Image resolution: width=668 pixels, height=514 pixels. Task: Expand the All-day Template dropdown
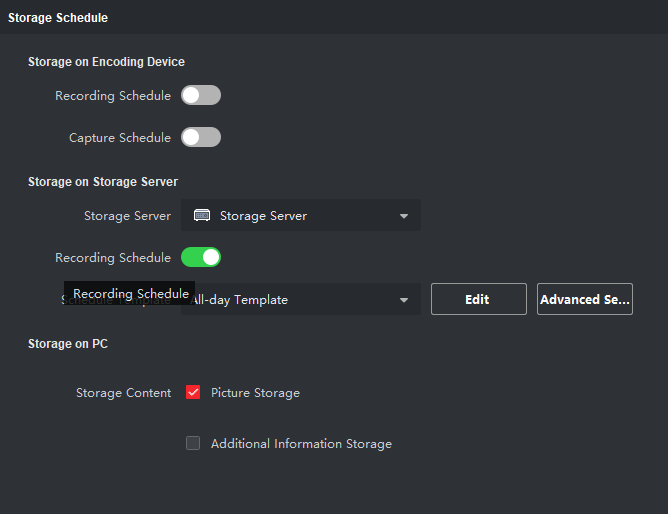pos(300,300)
